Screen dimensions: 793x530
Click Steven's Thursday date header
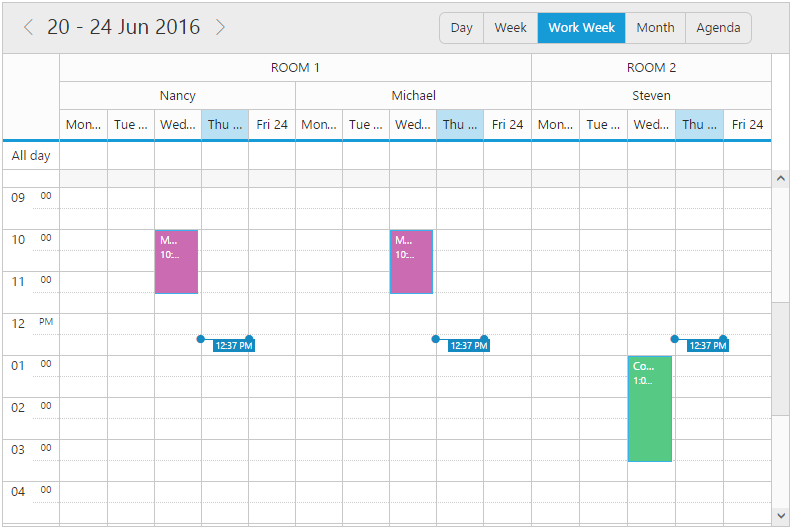pos(699,125)
